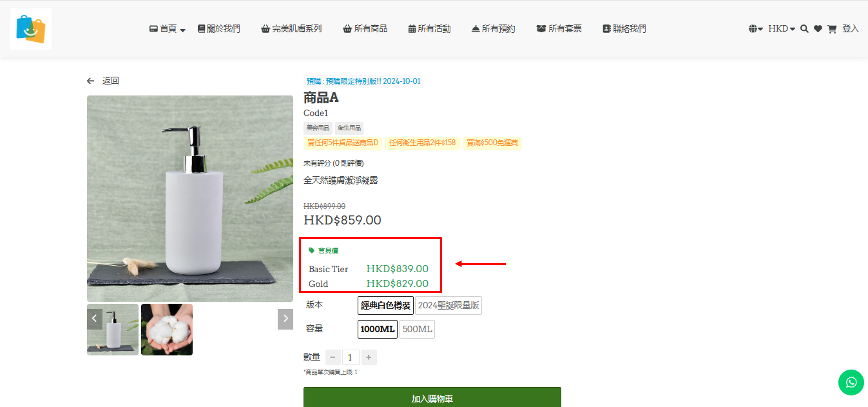Add item with 加入購物車 button
This screenshot has width=868, height=407.
point(432,398)
